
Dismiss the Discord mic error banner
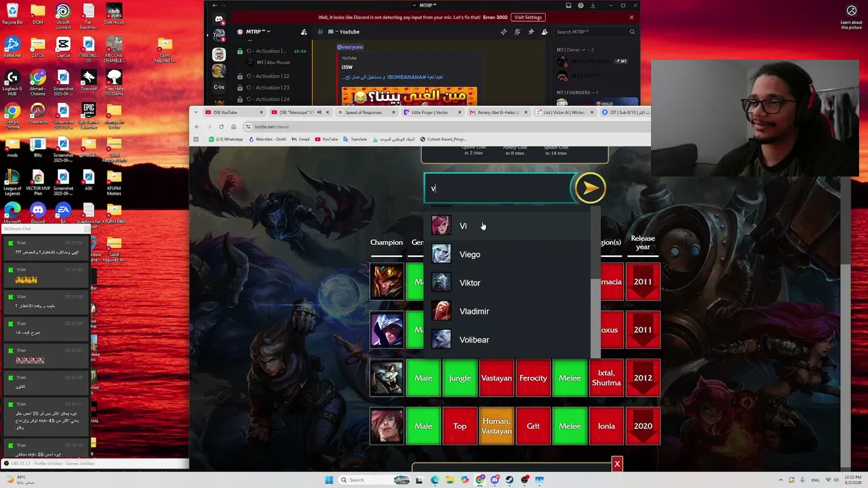631,18
